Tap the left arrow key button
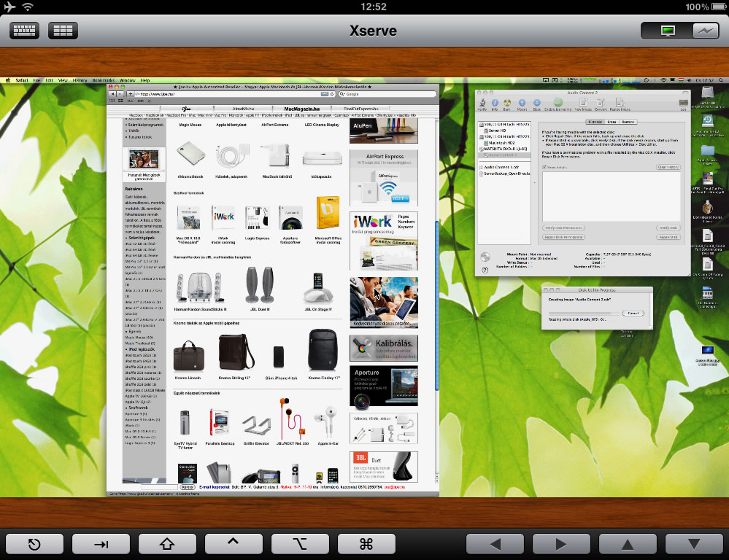The image size is (729, 560). point(495,544)
